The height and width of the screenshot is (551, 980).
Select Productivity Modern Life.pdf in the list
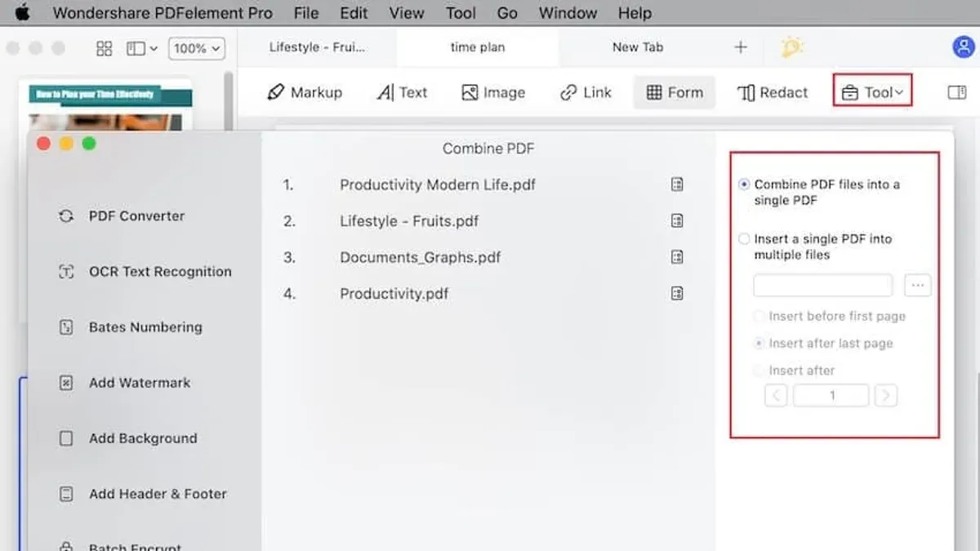[438, 184]
